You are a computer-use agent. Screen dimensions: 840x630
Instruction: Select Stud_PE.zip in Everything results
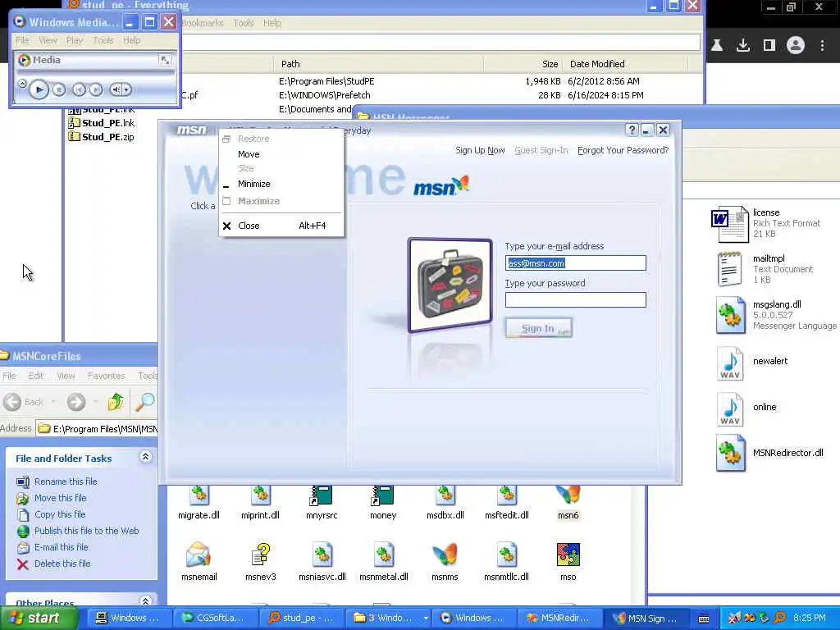point(101,137)
